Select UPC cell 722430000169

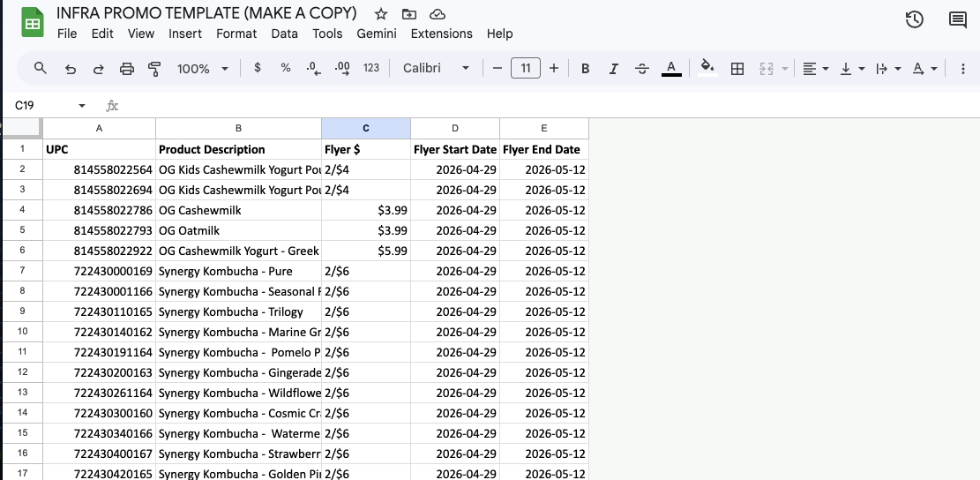100,271
